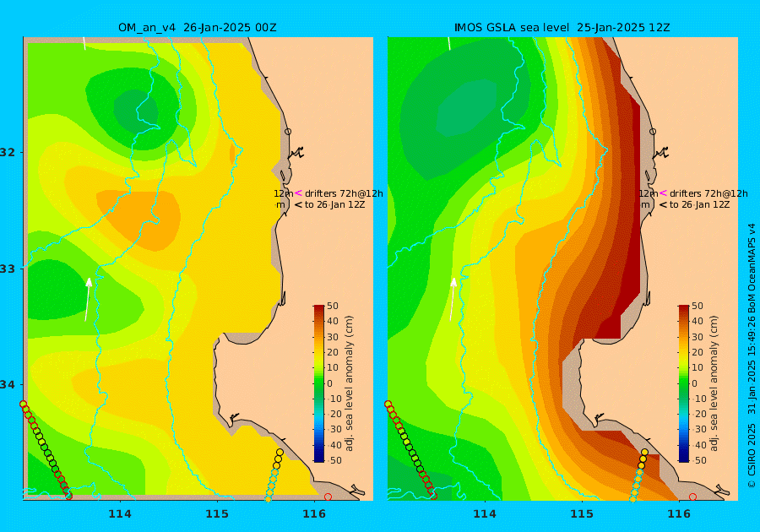
Task: Click the '0' tick label on the right colorbar
Action: click(695, 383)
